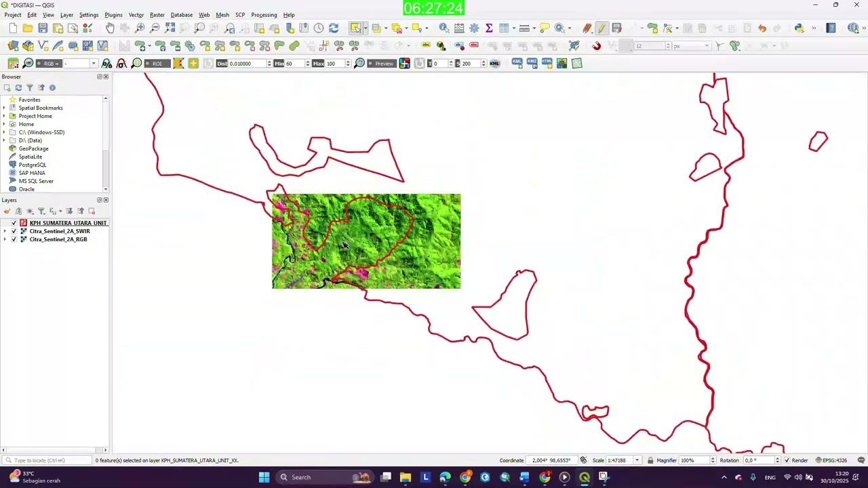Refresh the map canvas
The height and width of the screenshot is (488, 868).
point(334,28)
